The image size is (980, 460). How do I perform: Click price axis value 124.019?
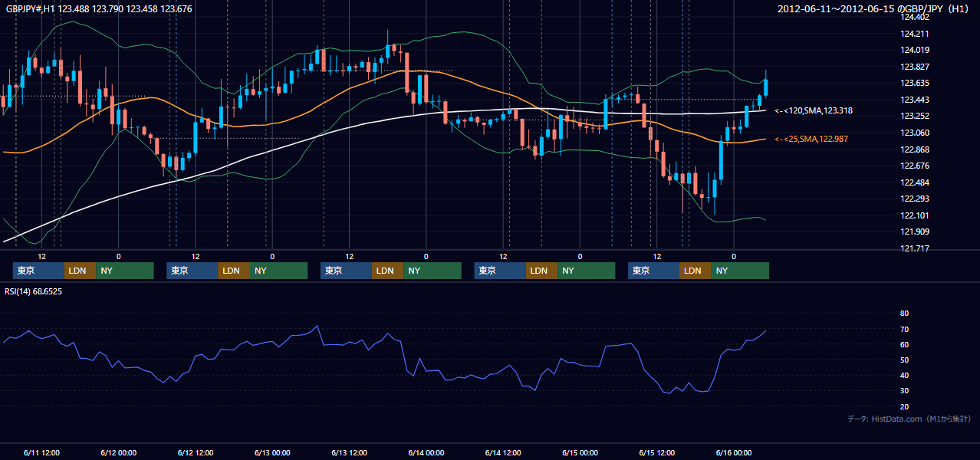click(x=914, y=51)
